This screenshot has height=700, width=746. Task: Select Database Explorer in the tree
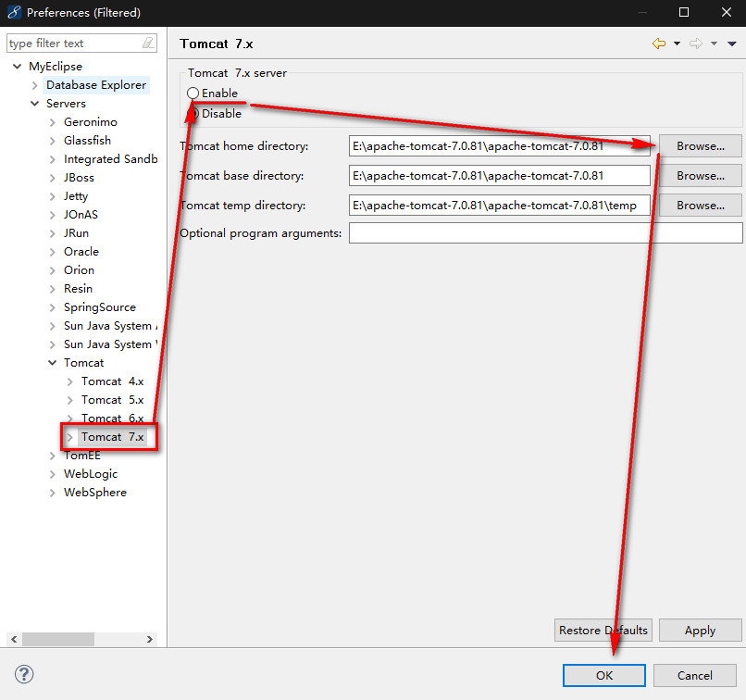(x=96, y=84)
